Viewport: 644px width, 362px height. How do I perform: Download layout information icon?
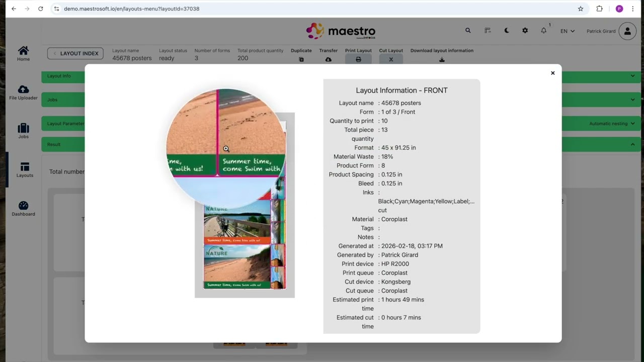(x=442, y=59)
